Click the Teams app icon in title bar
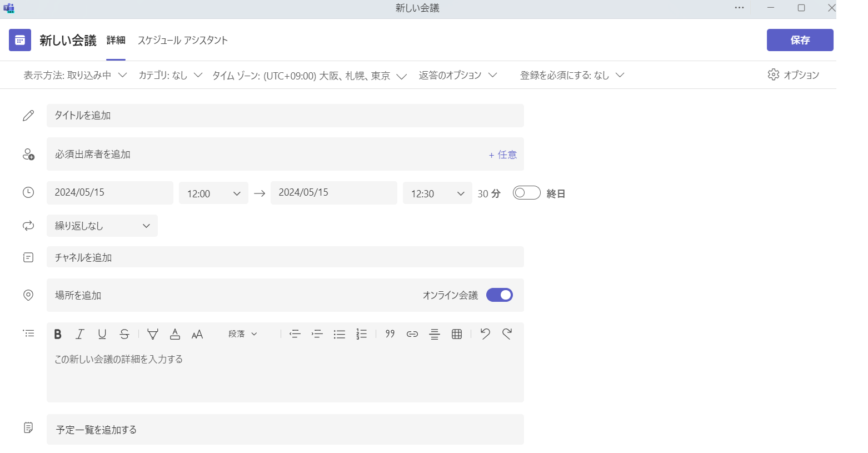 pos(8,8)
